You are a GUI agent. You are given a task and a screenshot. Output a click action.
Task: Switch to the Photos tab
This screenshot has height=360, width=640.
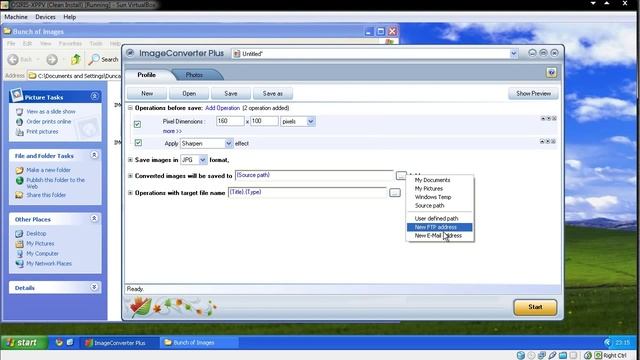coord(194,75)
